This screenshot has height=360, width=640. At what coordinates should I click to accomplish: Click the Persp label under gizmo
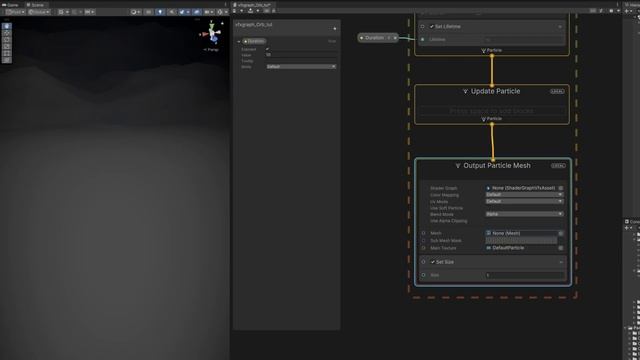click(211, 49)
